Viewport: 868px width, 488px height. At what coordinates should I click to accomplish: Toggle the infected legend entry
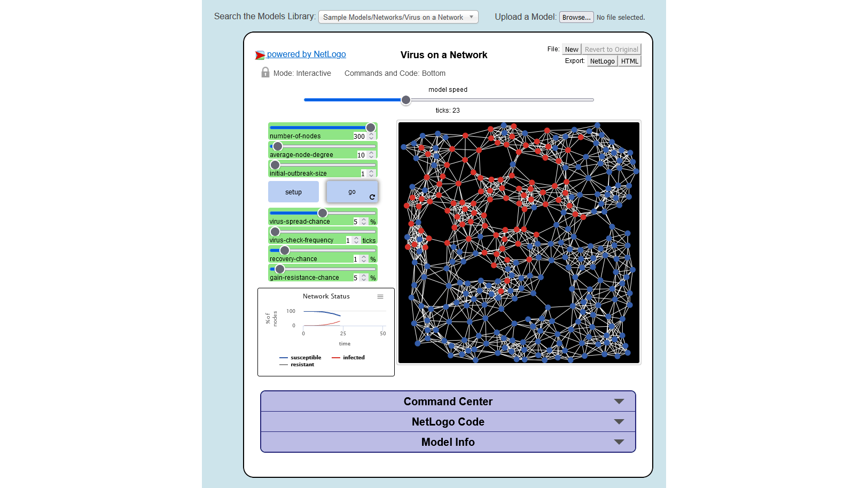click(x=348, y=358)
